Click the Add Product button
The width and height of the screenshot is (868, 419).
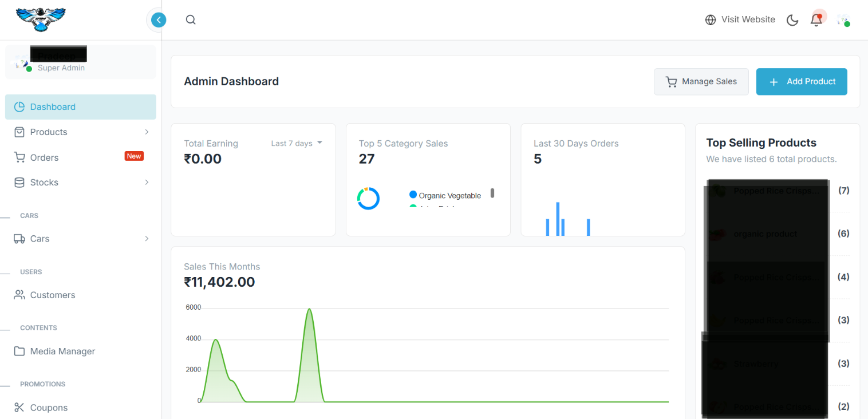pyautogui.click(x=801, y=82)
